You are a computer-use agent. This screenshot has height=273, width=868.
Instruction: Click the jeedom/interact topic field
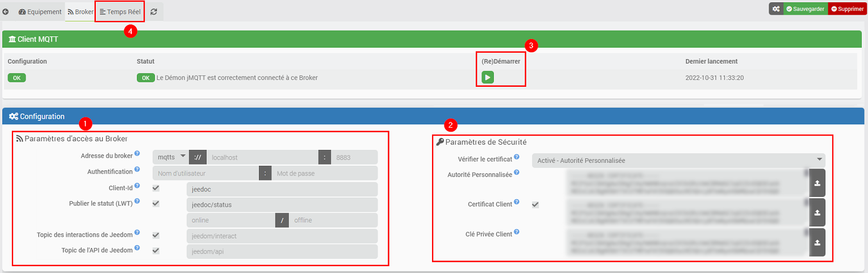tap(282, 236)
